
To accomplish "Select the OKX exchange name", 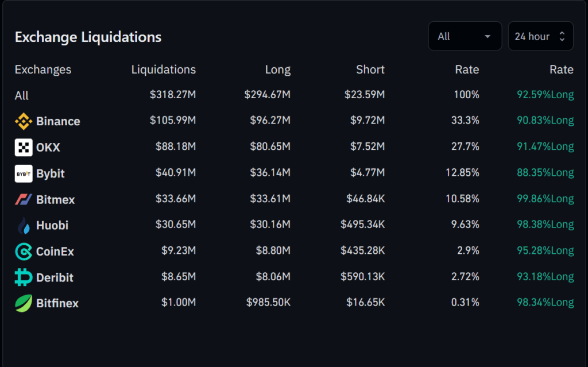I will [48, 147].
